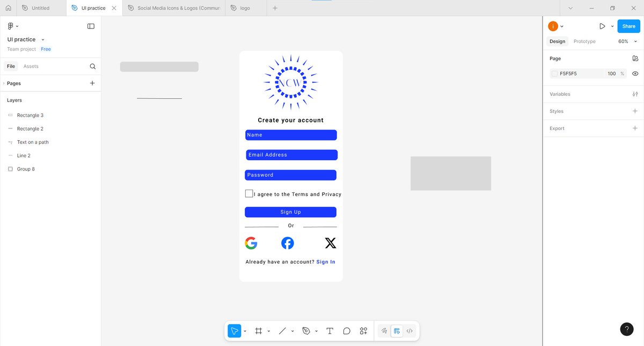Switch to the logo tab

pyautogui.click(x=245, y=8)
